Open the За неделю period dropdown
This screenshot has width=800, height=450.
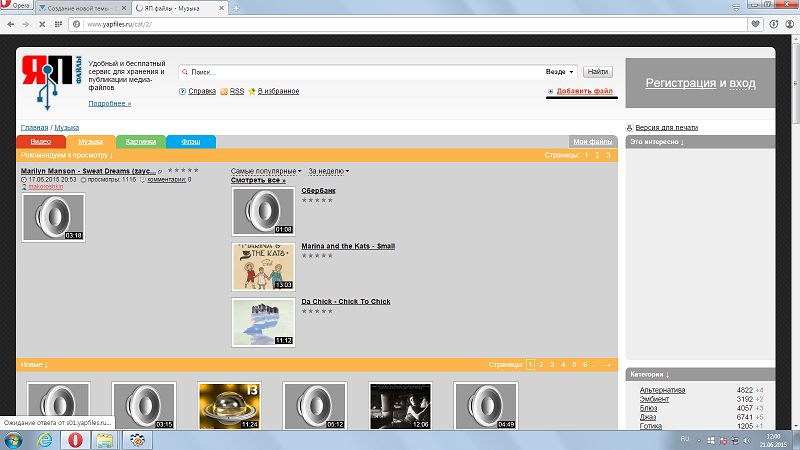[328, 171]
